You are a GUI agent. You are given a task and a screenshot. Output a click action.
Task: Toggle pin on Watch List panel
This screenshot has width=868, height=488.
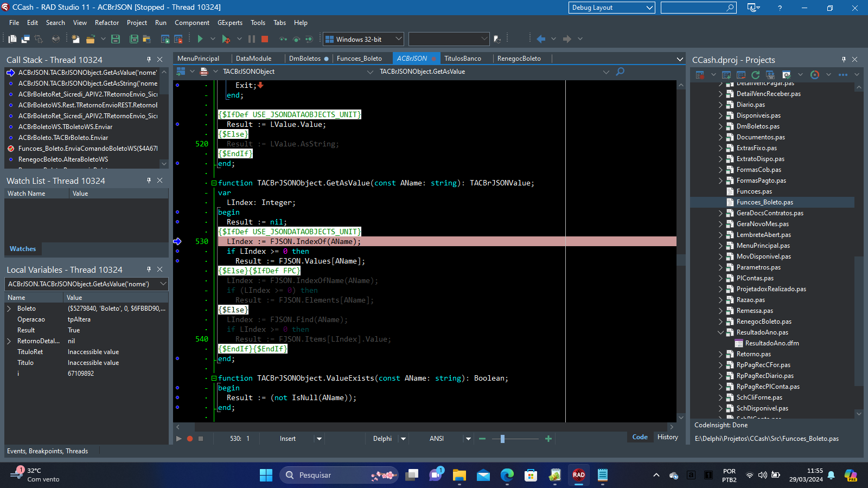click(x=149, y=181)
